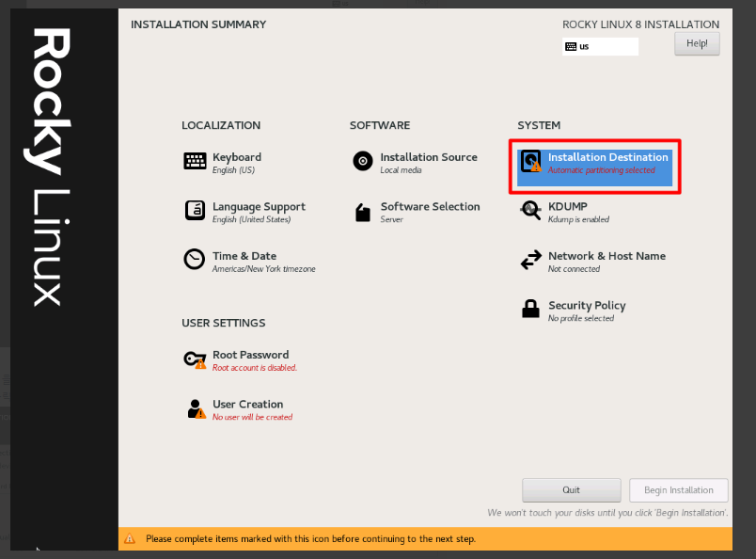Click 'Please complete items marked' notification text

point(310,538)
